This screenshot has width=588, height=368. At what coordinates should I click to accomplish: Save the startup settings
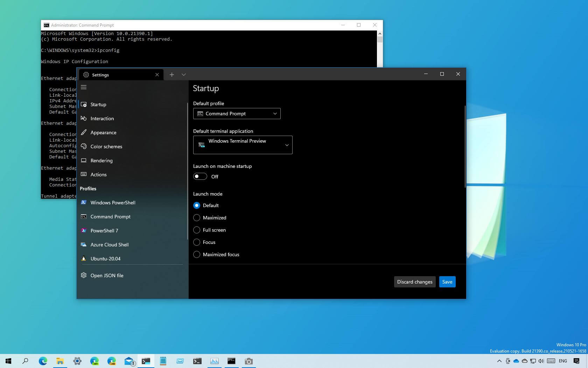coord(447,281)
